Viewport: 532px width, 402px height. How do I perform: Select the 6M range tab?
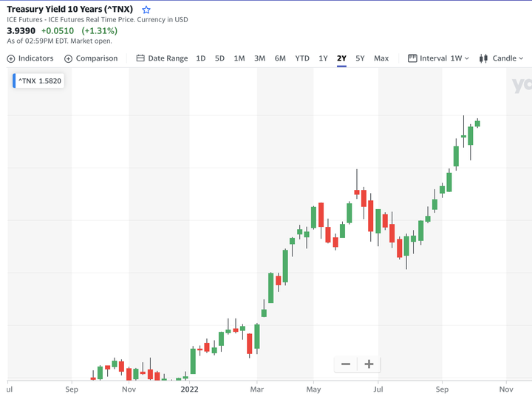280,58
